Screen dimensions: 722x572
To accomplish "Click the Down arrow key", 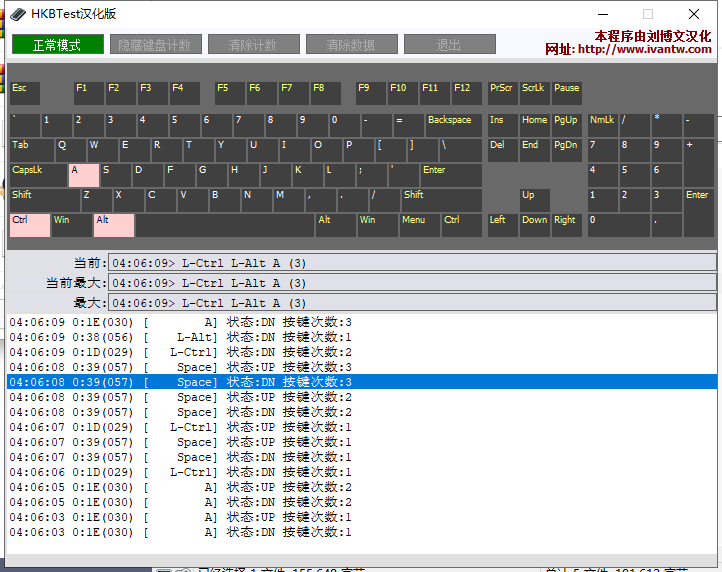I will (x=535, y=225).
